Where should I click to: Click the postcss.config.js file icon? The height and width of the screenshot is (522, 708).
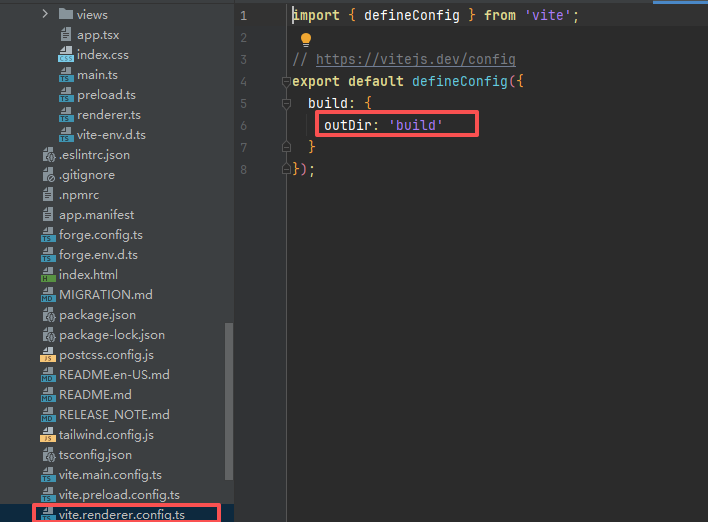point(48,354)
